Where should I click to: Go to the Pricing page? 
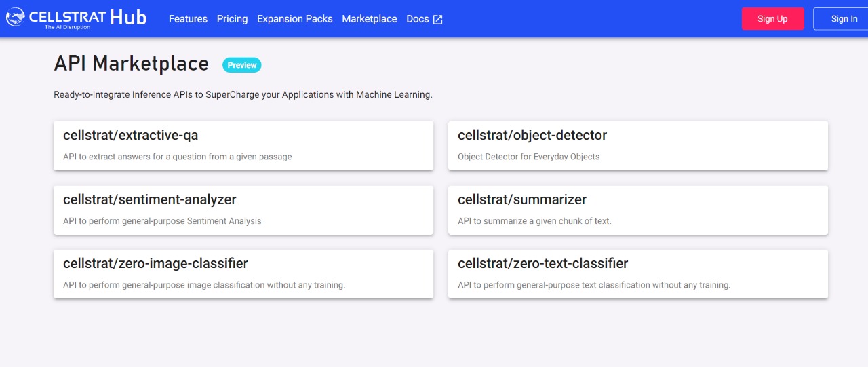[232, 19]
